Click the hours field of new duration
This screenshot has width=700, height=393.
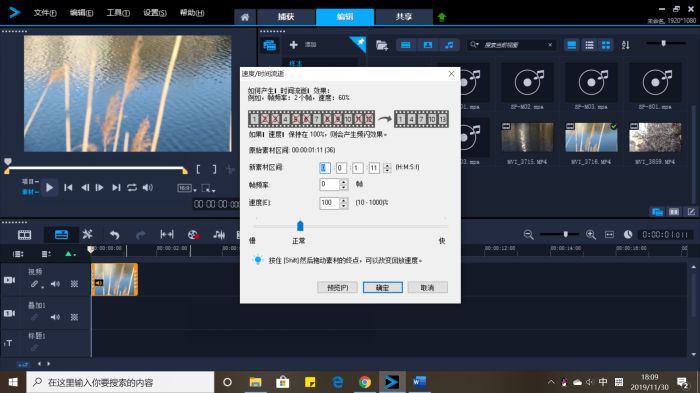(x=325, y=167)
